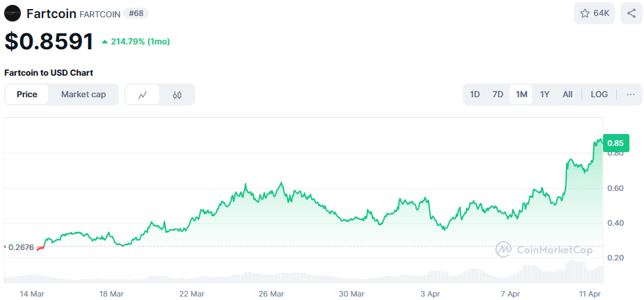Select the 7D time range
The height and width of the screenshot is (300, 644).
pos(497,94)
